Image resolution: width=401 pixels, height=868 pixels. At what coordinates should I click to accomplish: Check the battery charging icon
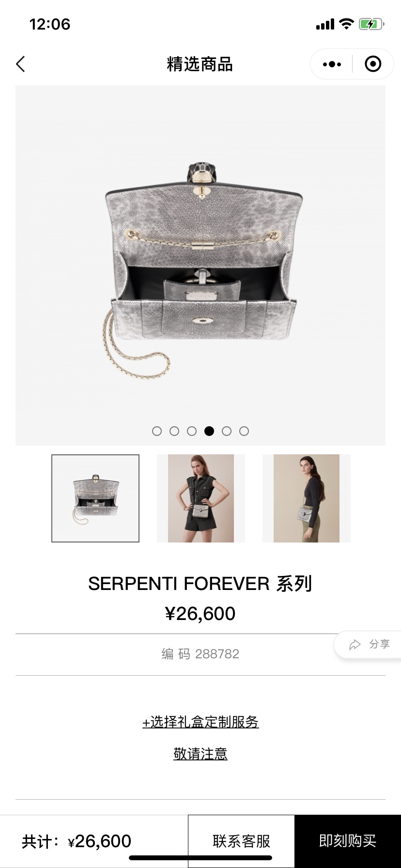[x=371, y=24]
